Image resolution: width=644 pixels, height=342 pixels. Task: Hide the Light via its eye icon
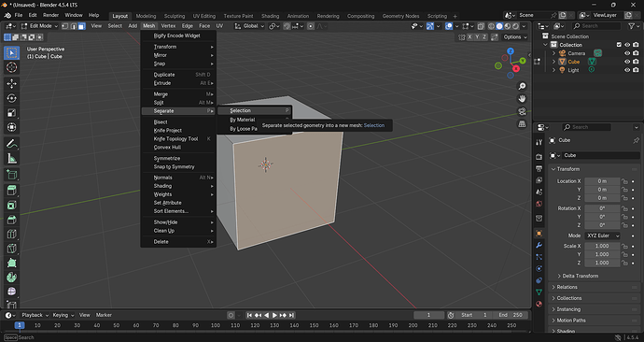(627, 70)
